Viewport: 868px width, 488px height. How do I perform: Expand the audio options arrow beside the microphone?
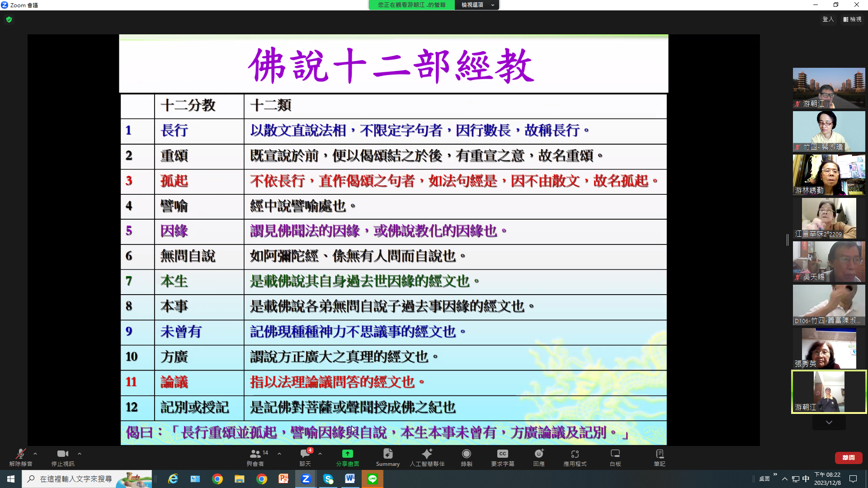tap(35, 454)
